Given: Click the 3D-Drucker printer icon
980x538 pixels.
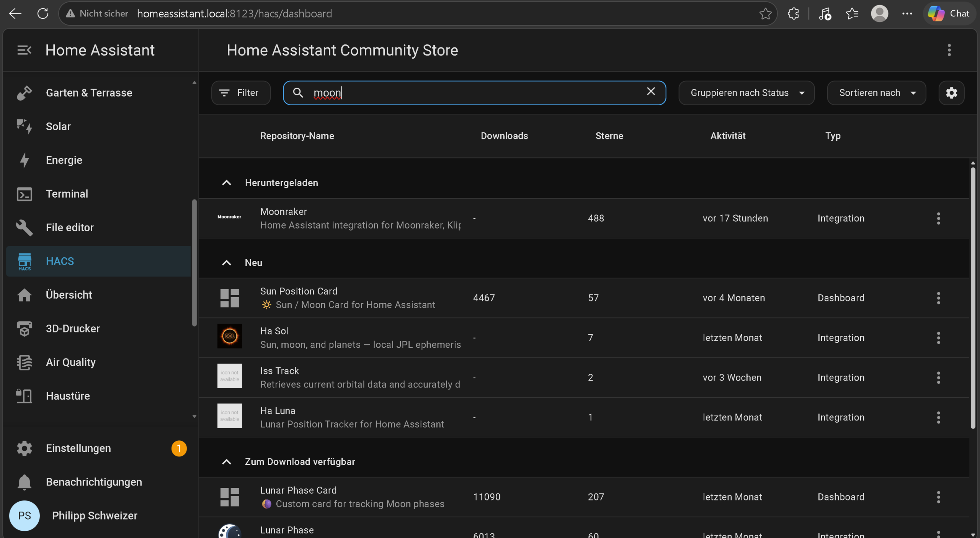Looking at the screenshot, I should pyautogui.click(x=24, y=329).
